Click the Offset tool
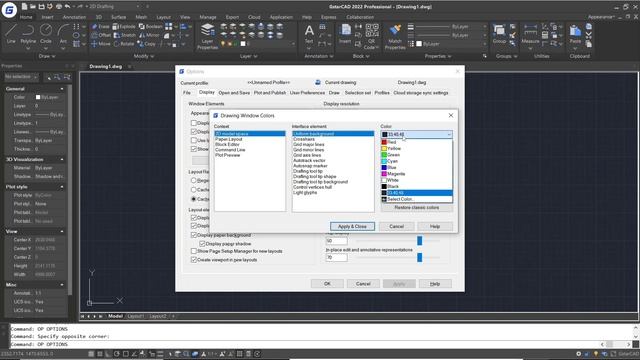The height and width of the screenshot is (360, 640). coord(101,35)
